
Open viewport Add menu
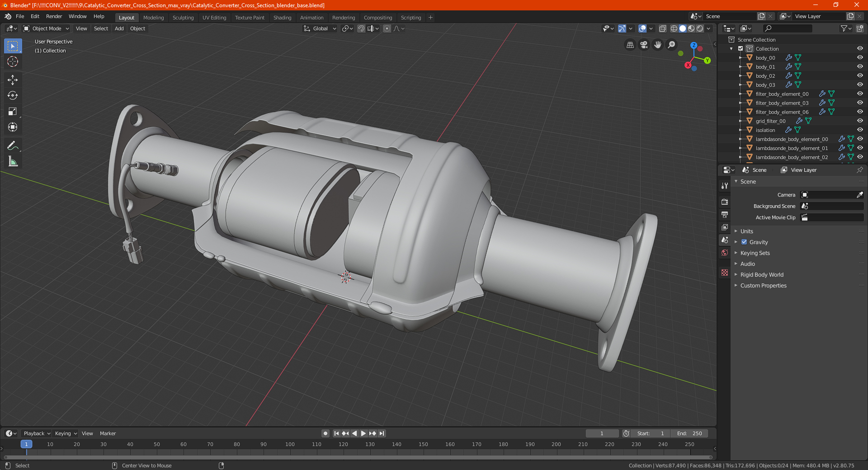pos(119,28)
